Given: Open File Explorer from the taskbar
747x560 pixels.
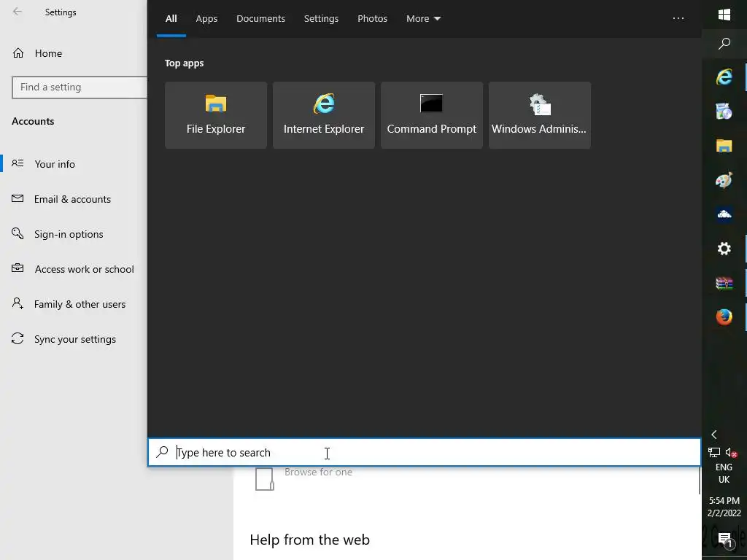Looking at the screenshot, I should coord(724,146).
